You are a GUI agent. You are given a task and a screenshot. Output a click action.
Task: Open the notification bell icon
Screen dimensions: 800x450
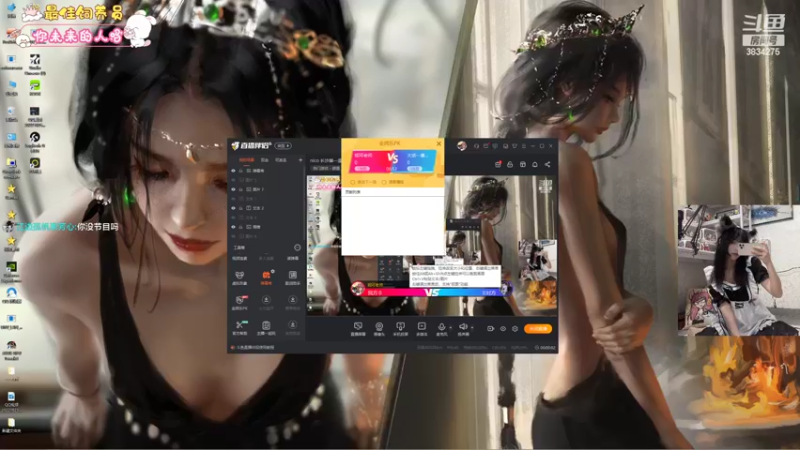click(x=535, y=164)
